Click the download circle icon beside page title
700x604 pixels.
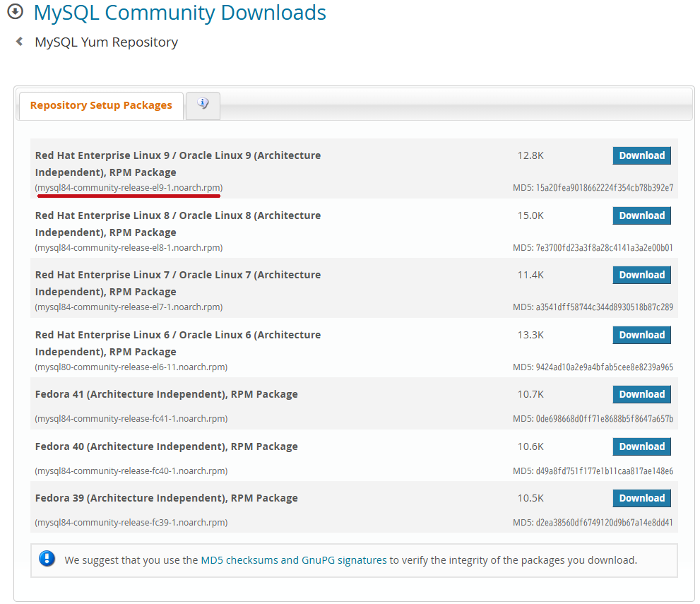coord(15,11)
